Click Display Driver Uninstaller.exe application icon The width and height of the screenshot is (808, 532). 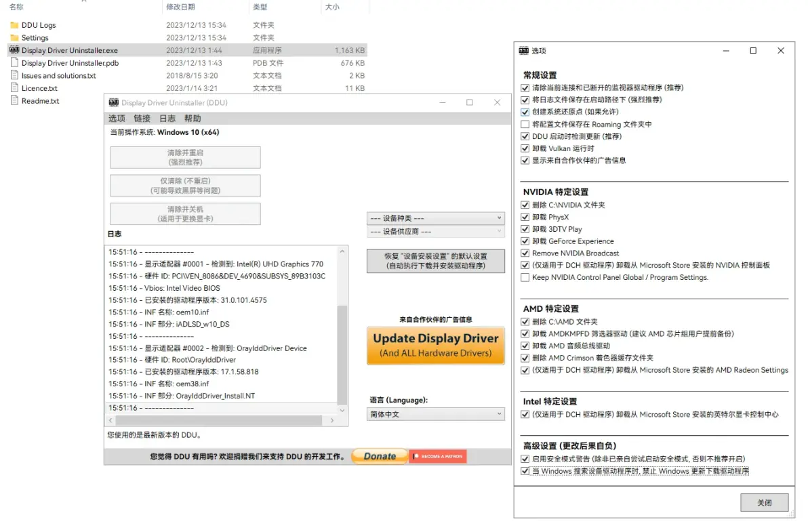(x=14, y=50)
